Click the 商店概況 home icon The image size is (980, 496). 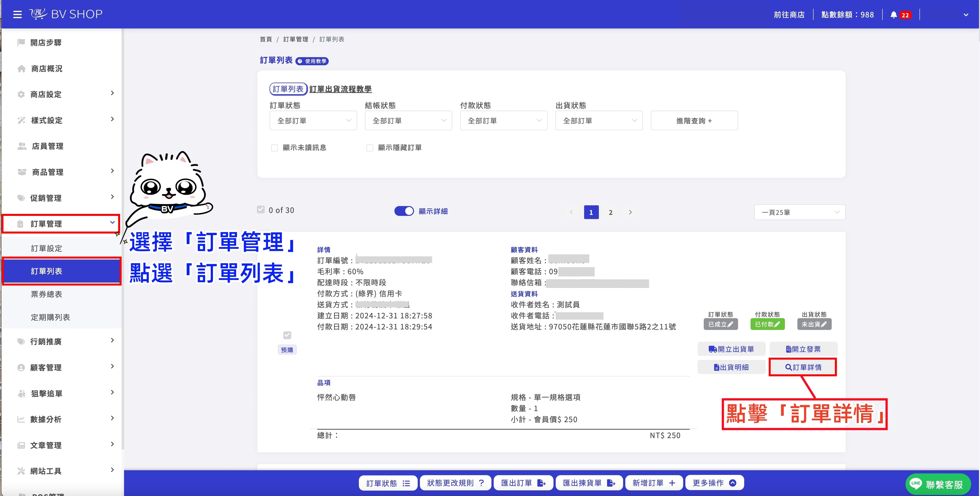[22, 68]
